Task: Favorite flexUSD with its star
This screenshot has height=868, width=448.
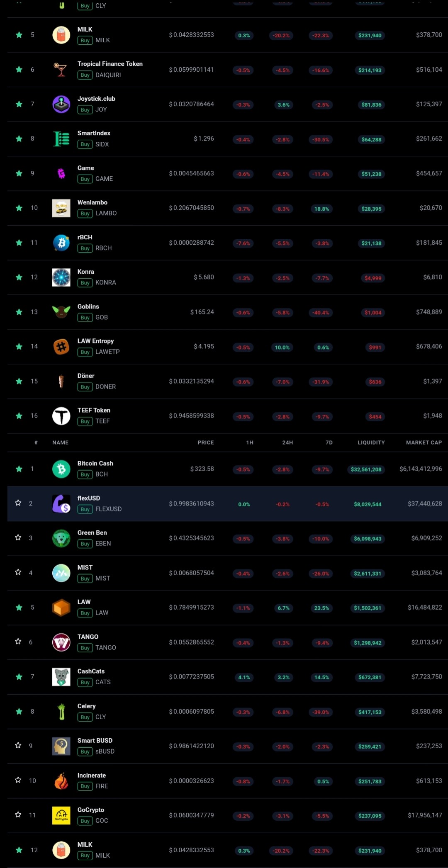Action: pyautogui.click(x=18, y=503)
